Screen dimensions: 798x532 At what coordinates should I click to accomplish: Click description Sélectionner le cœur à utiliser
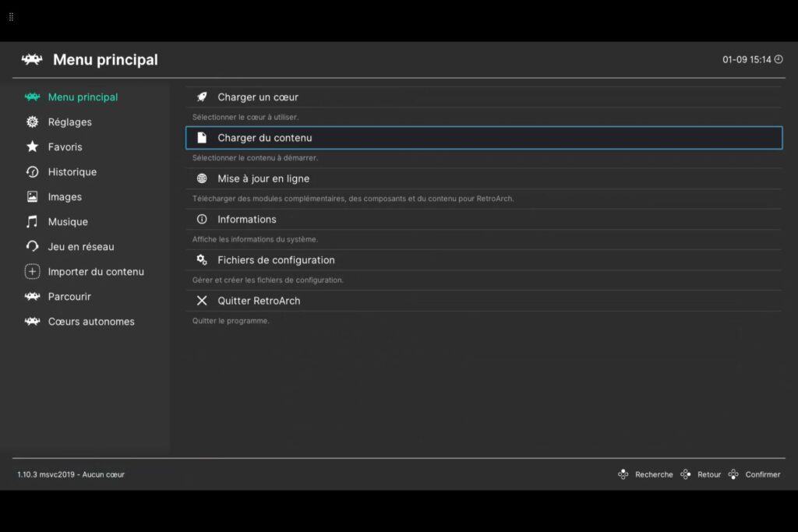(245, 117)
